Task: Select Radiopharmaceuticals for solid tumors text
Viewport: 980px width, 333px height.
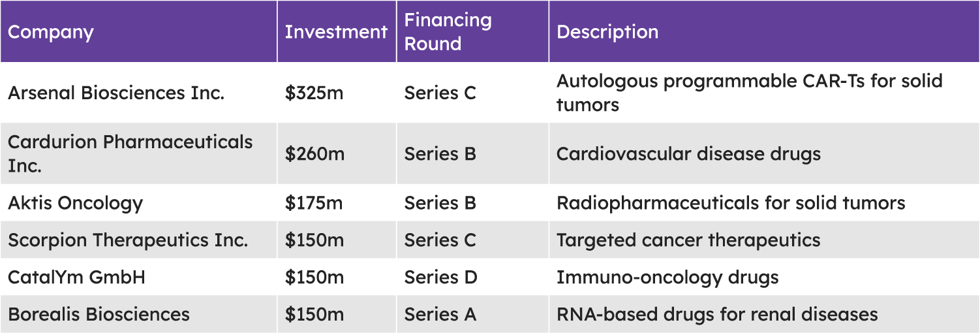Action: coord(730,203)
